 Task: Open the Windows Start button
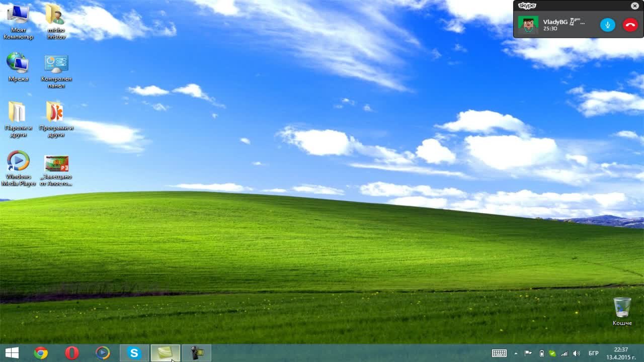pyautogui.click(x=12, y=353)
